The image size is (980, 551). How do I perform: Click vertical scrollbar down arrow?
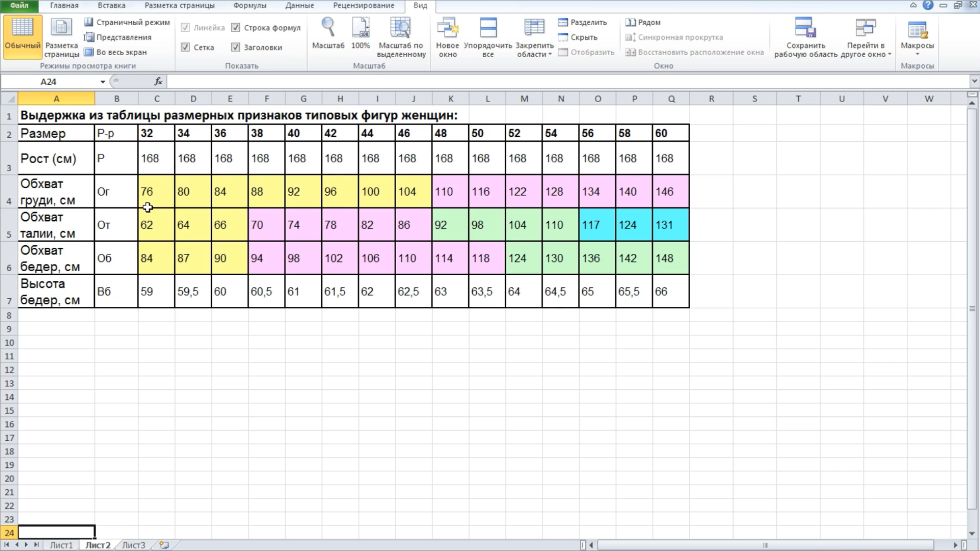click(x=972, y=533)
